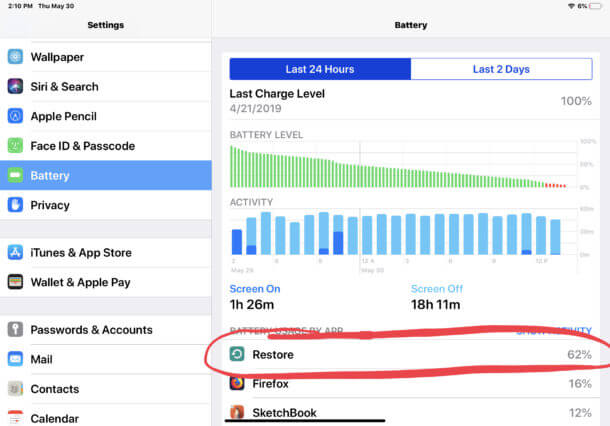Open Face ID & Passcode settings
This screenshot has height=426, width=610.
[106, 146]
